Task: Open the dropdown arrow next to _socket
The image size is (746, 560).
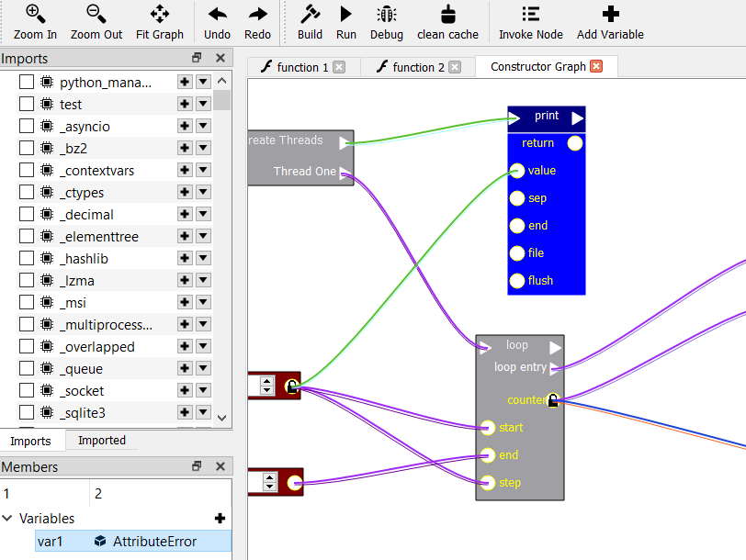Action: coord(202,390)
